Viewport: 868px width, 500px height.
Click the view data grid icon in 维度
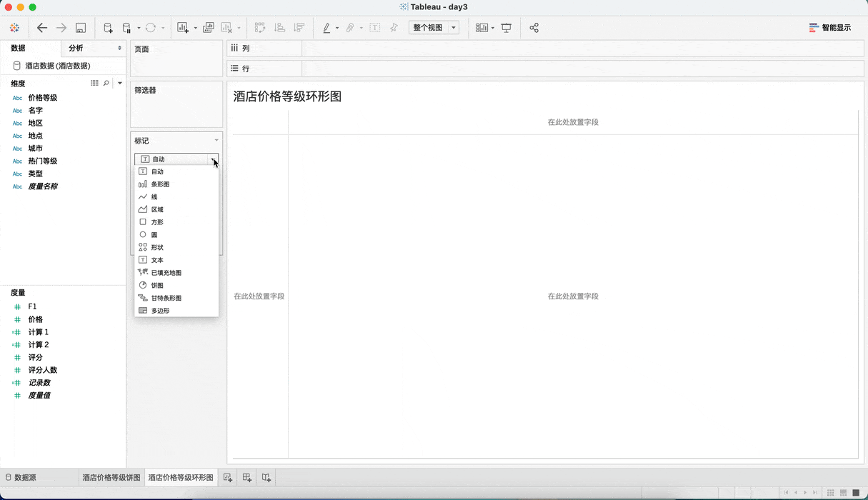(x=94, y=84)
